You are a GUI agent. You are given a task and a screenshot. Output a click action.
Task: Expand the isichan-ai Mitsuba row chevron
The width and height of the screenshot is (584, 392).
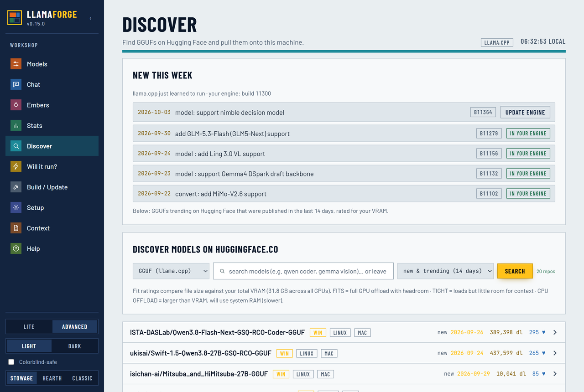tap(555, 374)
